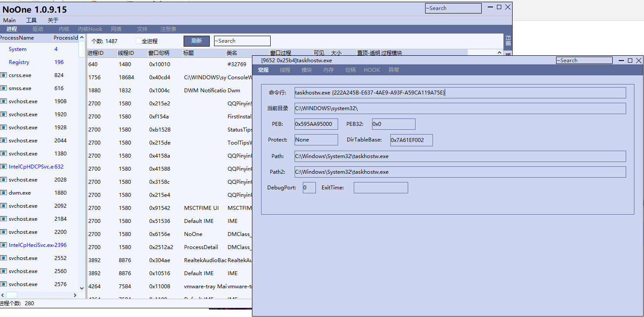Click the DebugPort field

(309, 188)
